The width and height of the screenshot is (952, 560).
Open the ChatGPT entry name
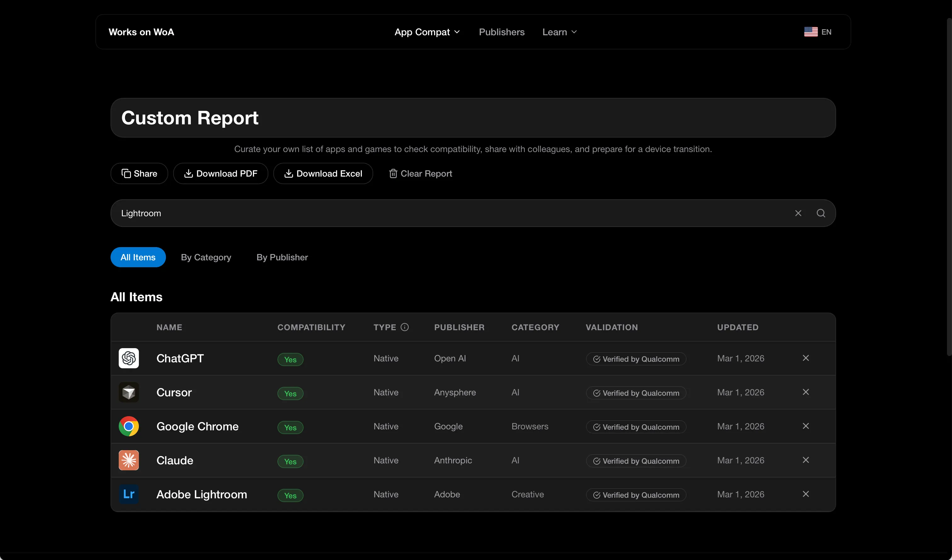180,358
